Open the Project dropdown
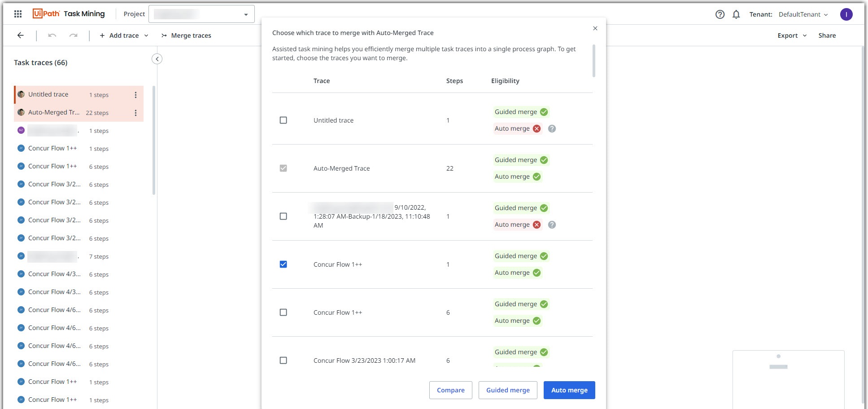868x409 pixels. 201,14
